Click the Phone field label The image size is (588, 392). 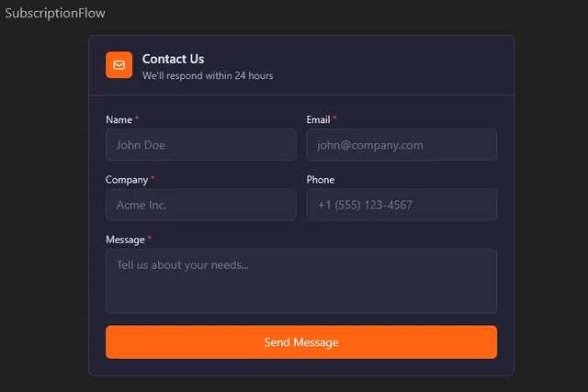(x=321, y=180)
